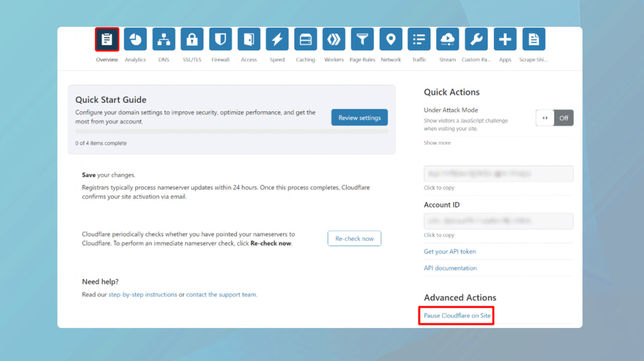The image size is (644, 361).
Task: Select the Workers icon
Action: point(334,39)
